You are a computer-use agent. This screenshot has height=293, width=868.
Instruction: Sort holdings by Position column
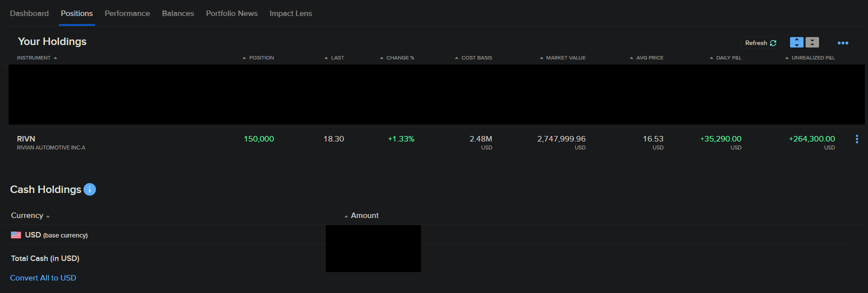[261, 58]
